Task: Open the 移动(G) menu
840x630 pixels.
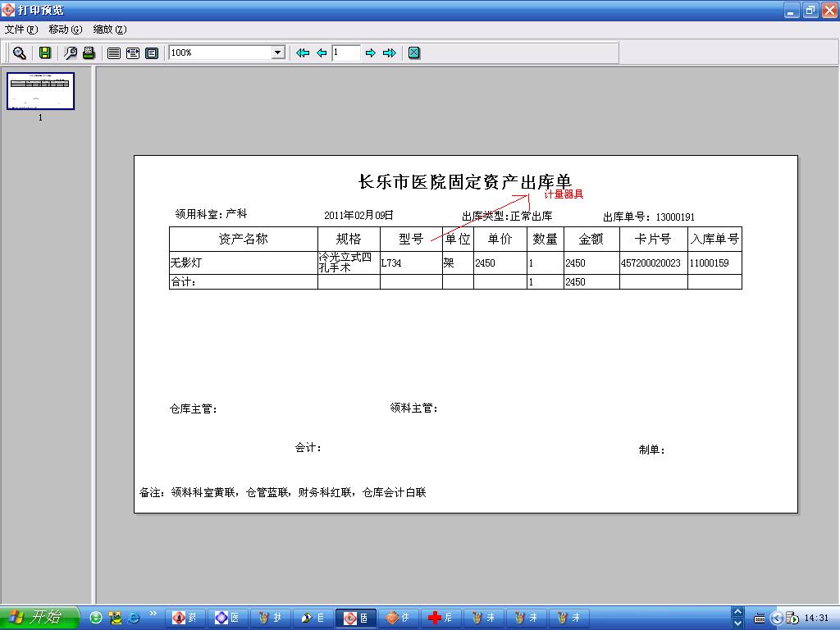Action: [x=66, y=30]
